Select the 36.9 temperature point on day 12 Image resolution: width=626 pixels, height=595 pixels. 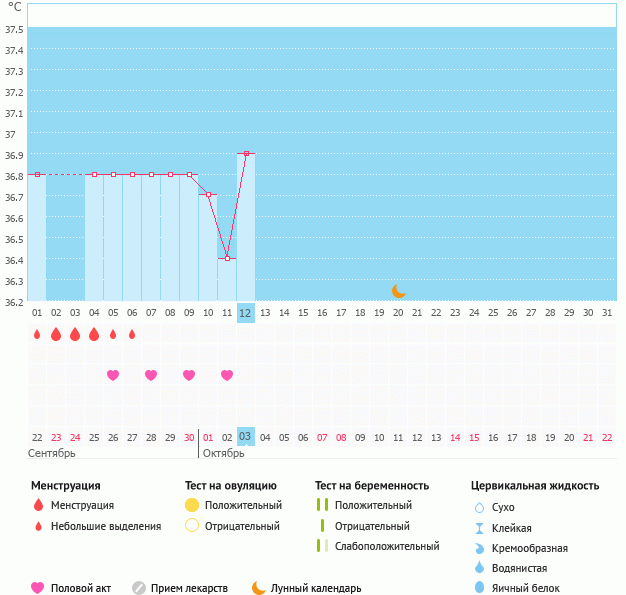246,154
